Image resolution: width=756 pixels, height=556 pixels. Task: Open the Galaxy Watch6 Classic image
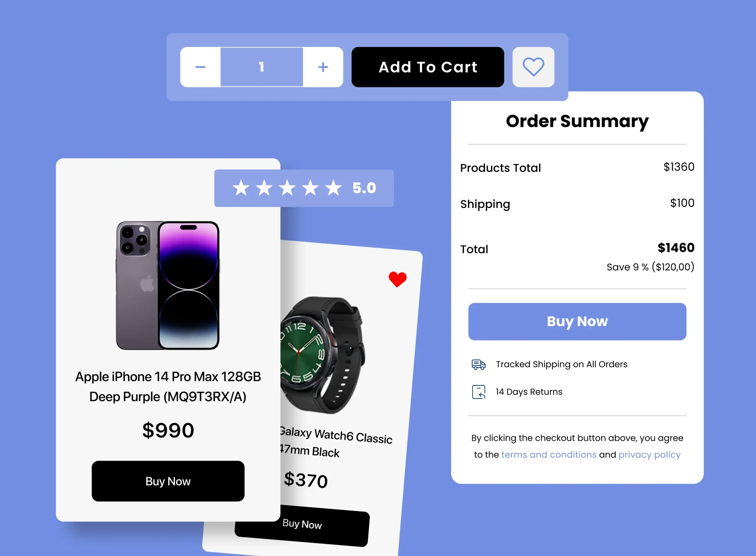pos(323,355)
